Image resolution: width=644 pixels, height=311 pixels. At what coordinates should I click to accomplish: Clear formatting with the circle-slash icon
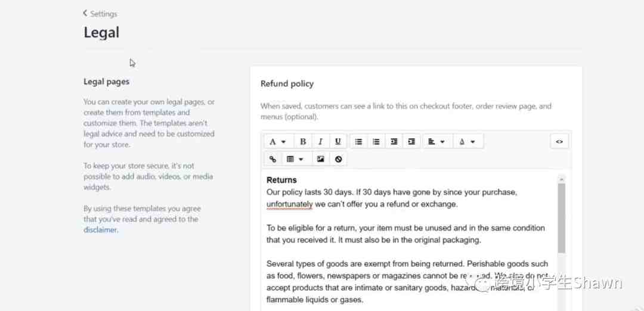coord(338,159)
